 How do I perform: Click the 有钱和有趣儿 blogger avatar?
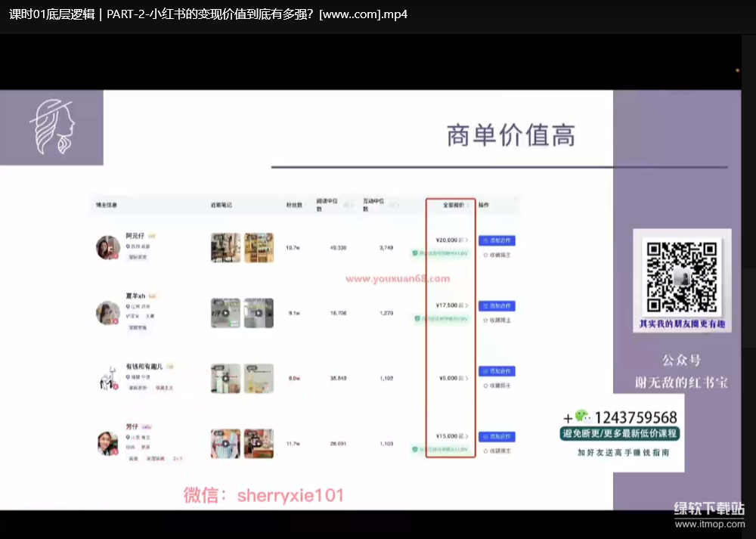107,378
